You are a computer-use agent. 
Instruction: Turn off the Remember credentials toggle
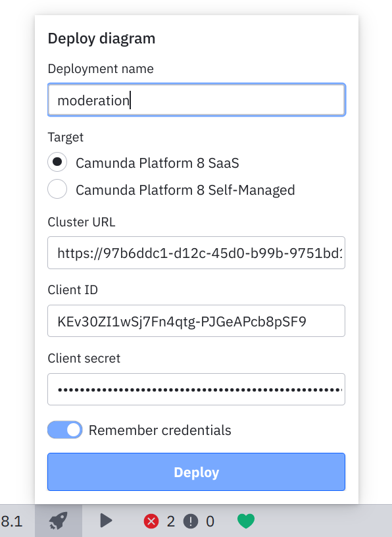[64, 430]
